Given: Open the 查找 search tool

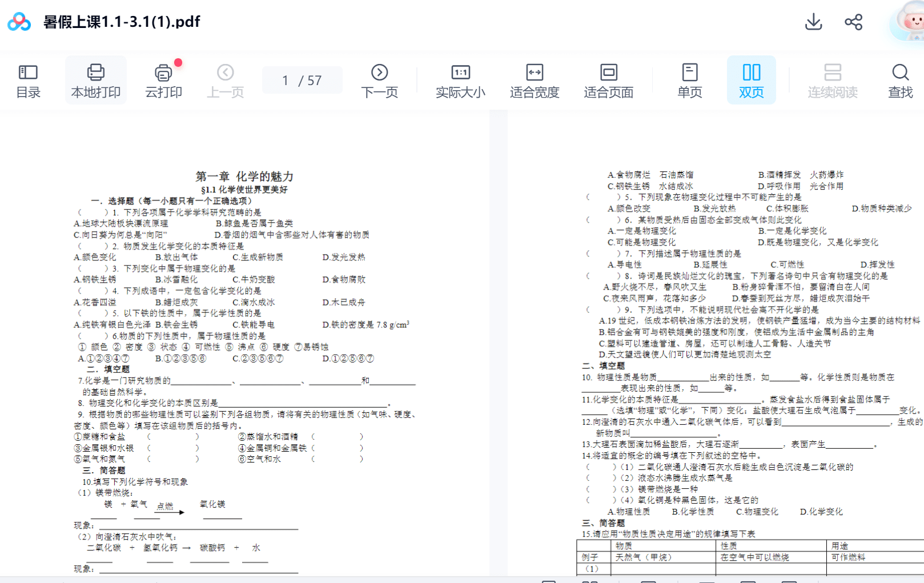Looking at the screenshot, I should 900,81.
